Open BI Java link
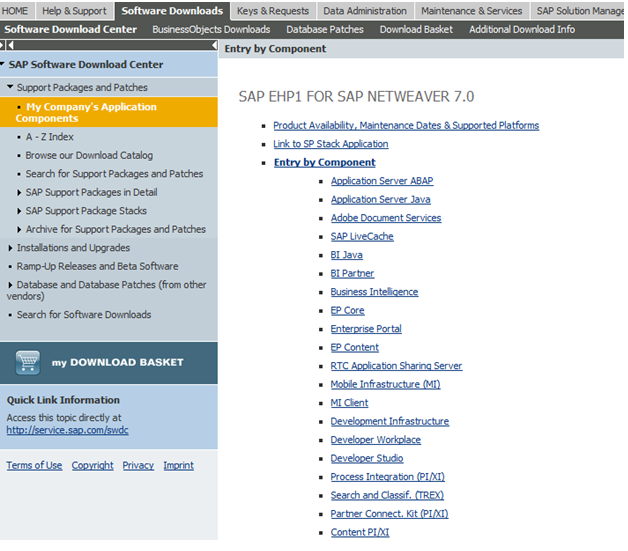Screen dimensions: 628x551 [x=346, y=255]
